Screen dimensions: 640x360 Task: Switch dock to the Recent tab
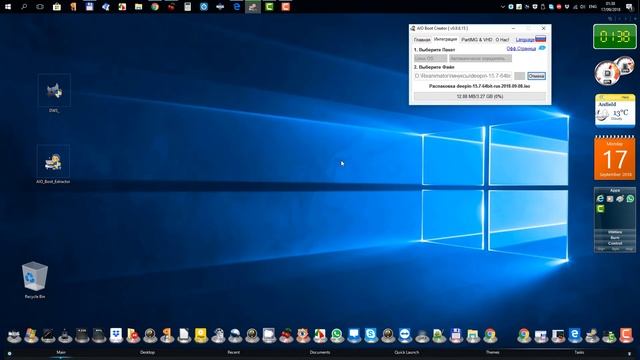[233, 352]
